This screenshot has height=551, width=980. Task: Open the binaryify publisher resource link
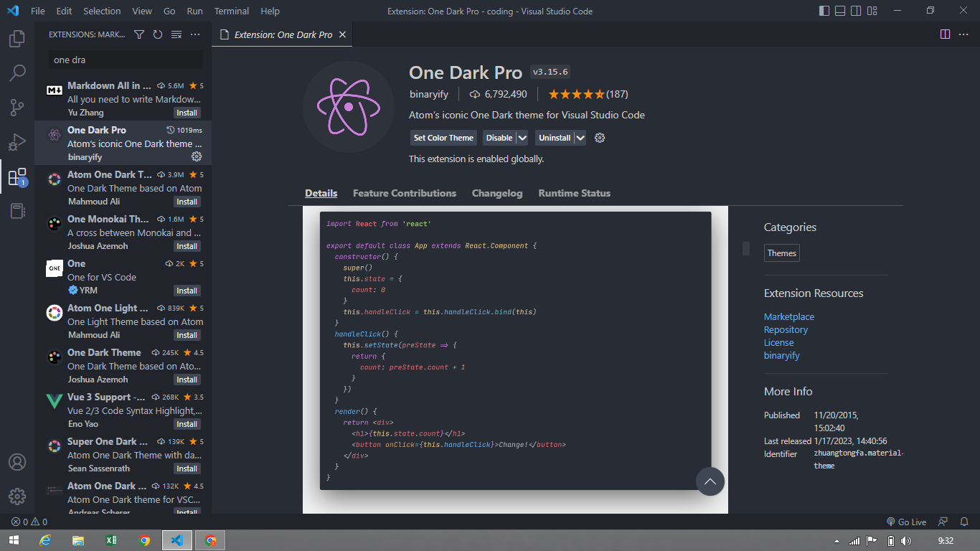point(781,355)
